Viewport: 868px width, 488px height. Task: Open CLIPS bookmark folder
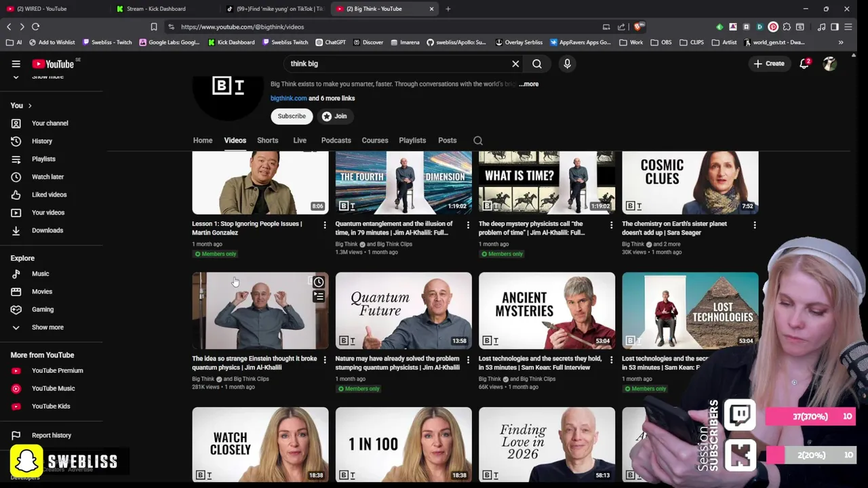(691, 42)
